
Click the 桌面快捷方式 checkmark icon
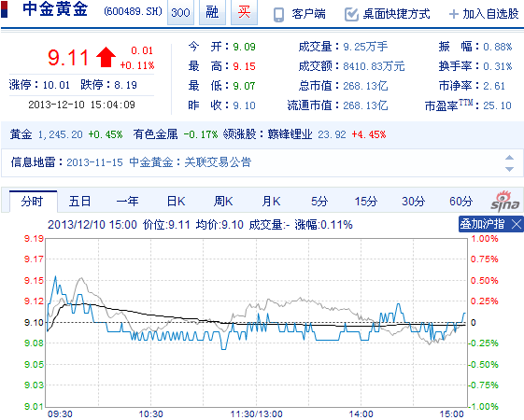351,14
